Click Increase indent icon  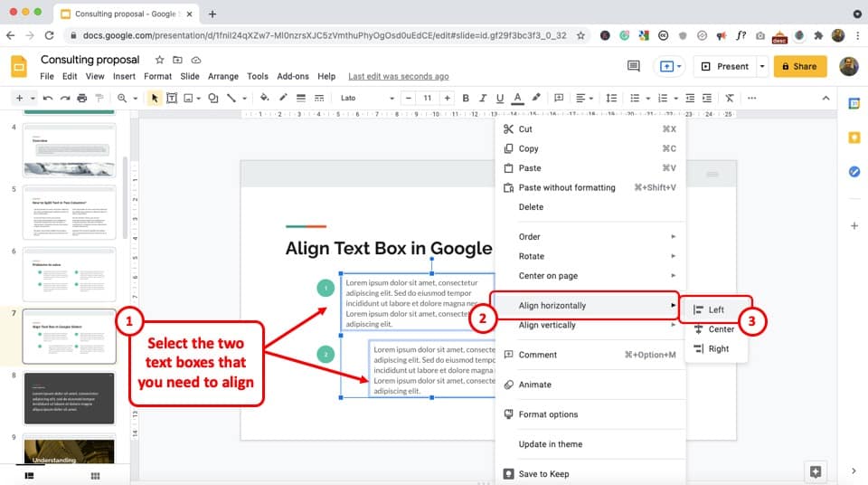click(x=707, y=98)
